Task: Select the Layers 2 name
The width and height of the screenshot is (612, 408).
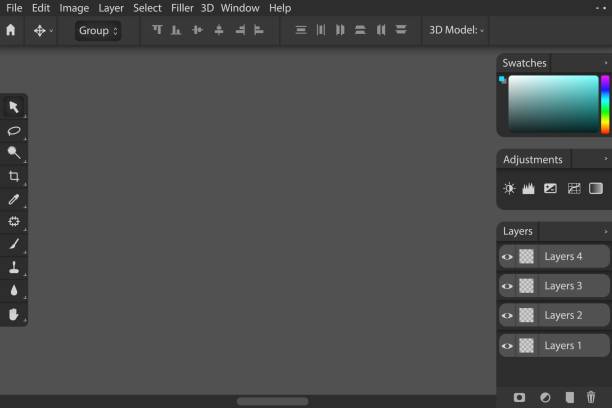Action: coord(563,315)
